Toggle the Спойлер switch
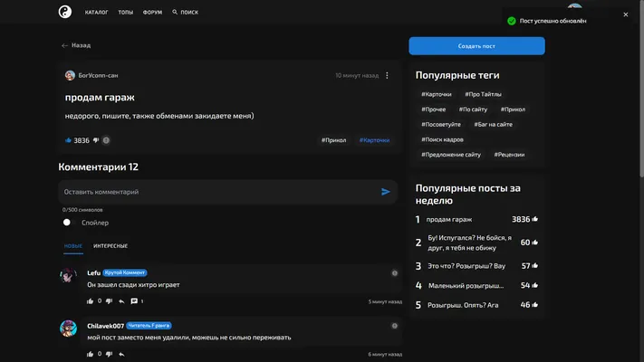 pos(67,223)
